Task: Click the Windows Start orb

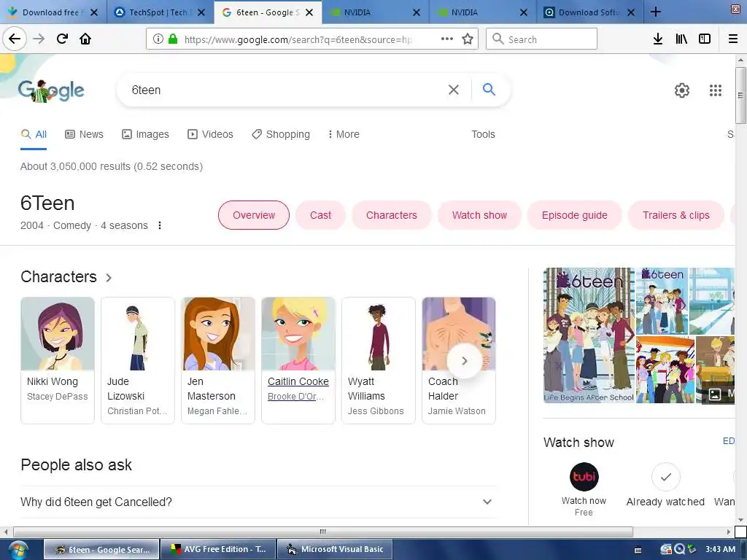Action: (18, 550)
